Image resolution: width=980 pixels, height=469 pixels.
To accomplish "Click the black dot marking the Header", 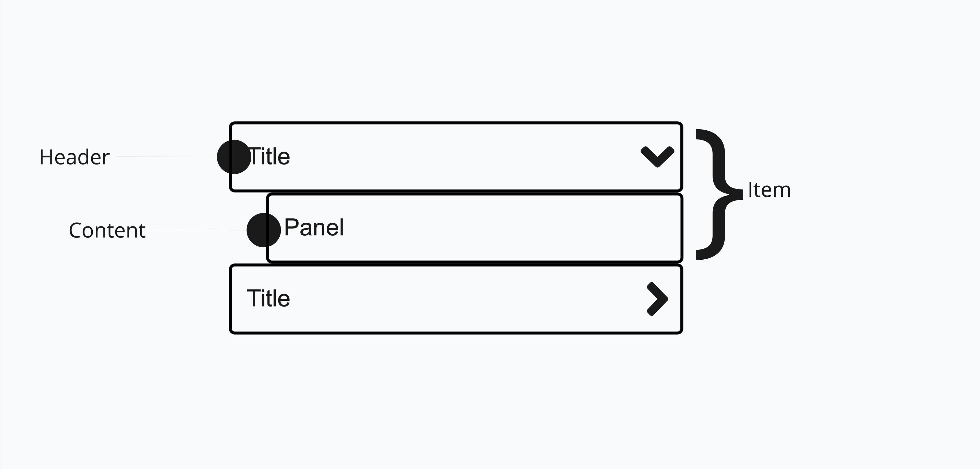I will click(234, 157).
